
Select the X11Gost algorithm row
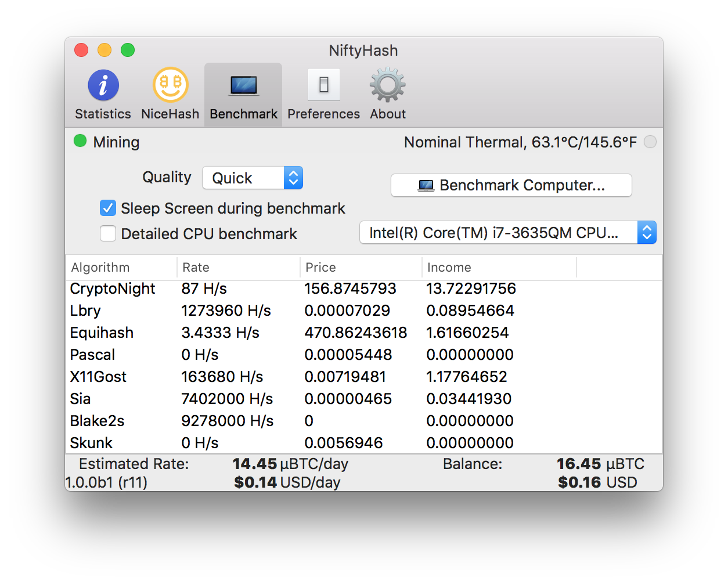[364, 377]
